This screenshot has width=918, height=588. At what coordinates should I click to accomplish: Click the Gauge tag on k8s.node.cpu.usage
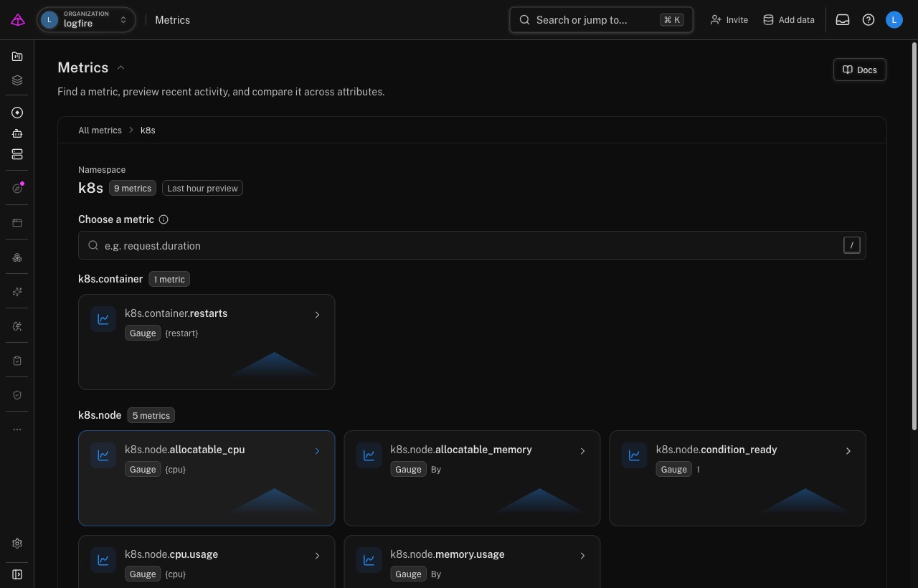(x=143, y=574)
